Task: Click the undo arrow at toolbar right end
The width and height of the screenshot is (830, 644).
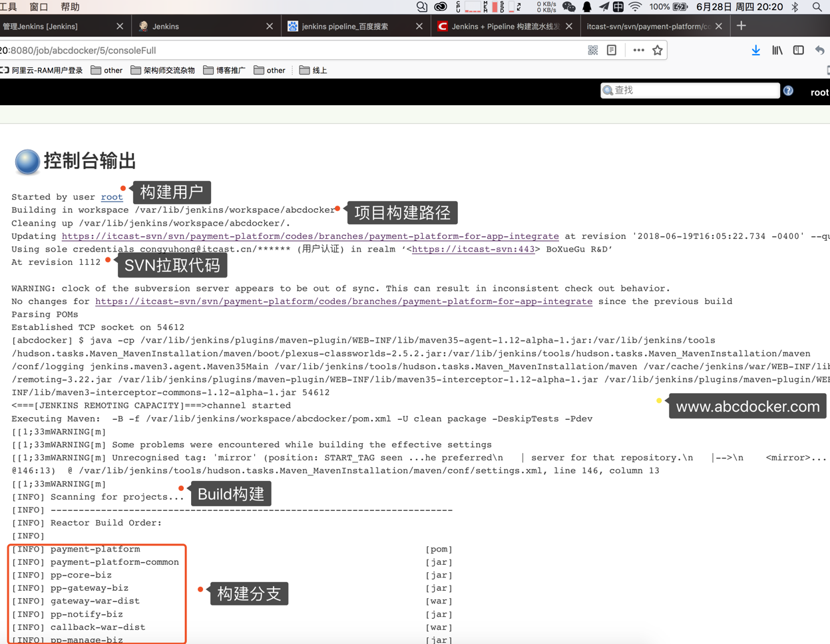Action: tap(820, 51)
